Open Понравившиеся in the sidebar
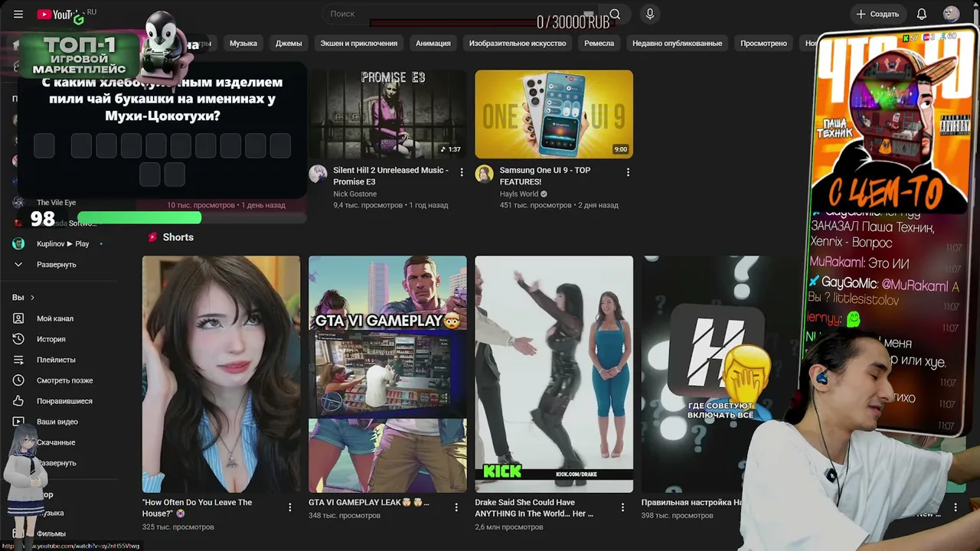The width and height of the screenshot is (980, 551). [x=64, y=401]
